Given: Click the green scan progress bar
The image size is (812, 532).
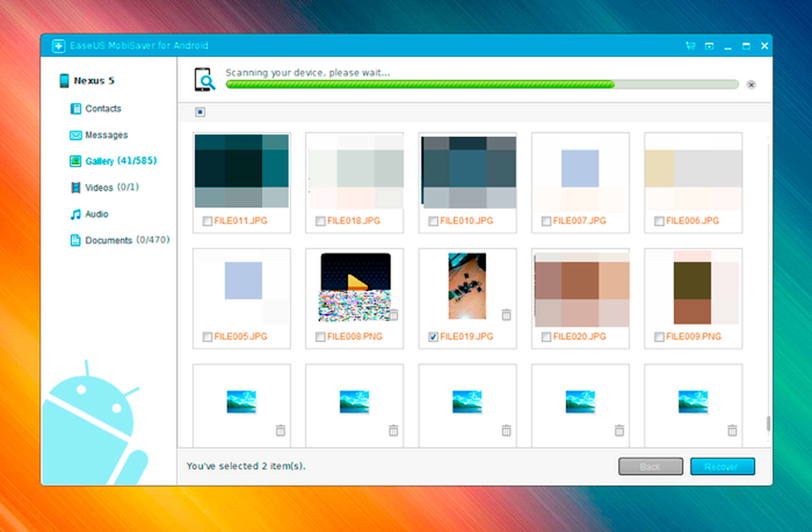Looking at the screenshot, I should [x=482, y=84].
